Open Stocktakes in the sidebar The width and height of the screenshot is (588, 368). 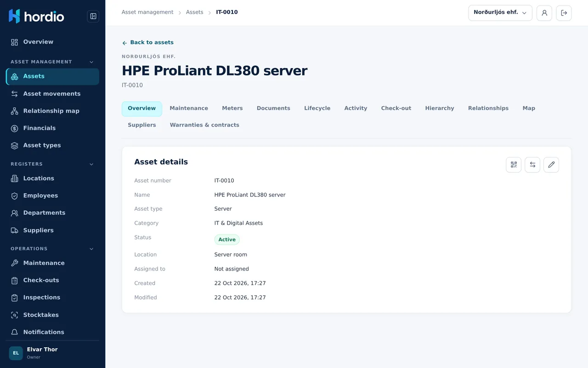click(52, 315)
